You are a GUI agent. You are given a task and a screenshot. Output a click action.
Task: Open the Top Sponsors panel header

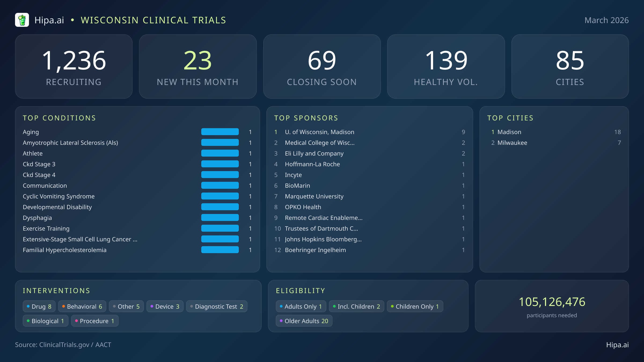pyautogui.click(x=306, y=118)
